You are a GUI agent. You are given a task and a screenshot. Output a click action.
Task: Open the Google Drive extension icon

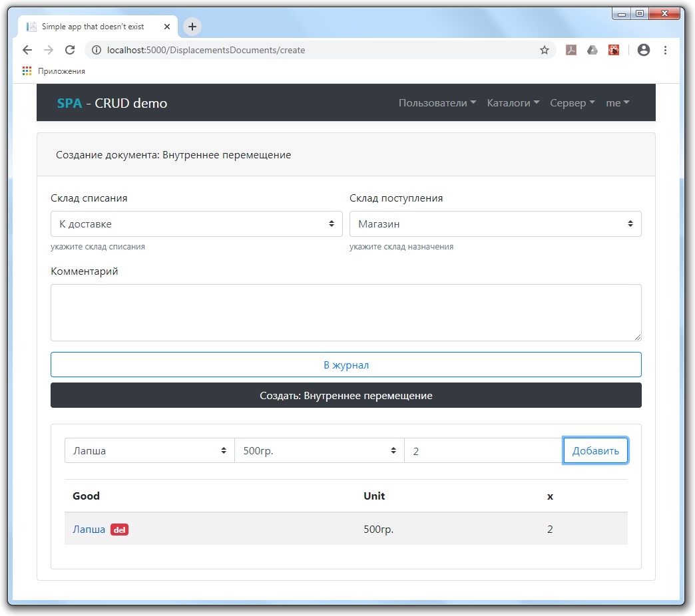(592, 50)
